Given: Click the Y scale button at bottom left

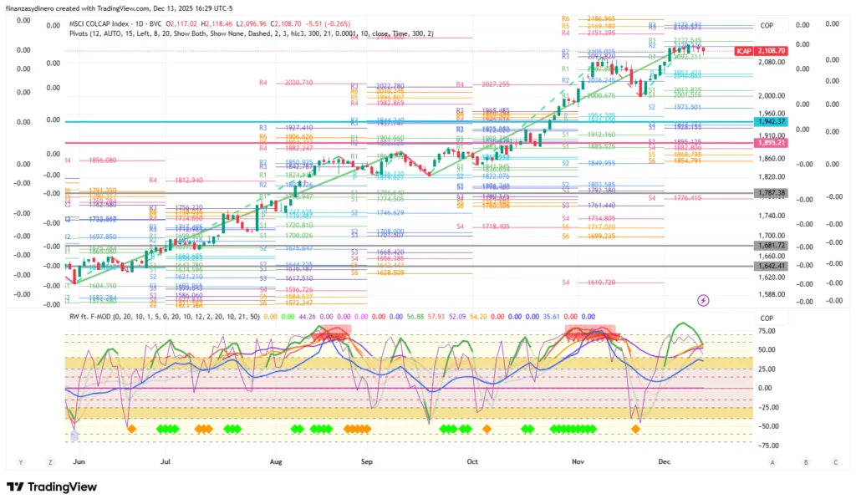Looking at the screenshot, I should click(20, 461).
